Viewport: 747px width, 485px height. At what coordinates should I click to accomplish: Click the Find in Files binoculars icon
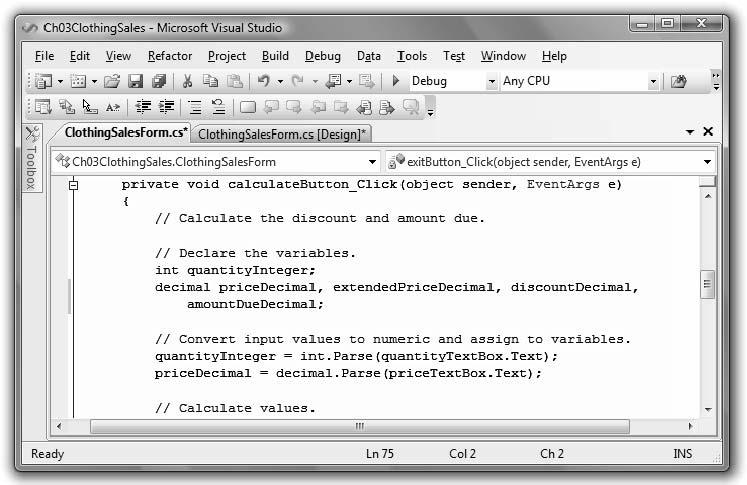pos(679,81)
